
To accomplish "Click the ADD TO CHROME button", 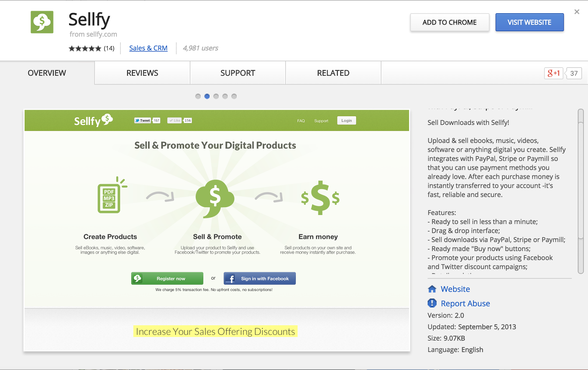I will 449,22.
